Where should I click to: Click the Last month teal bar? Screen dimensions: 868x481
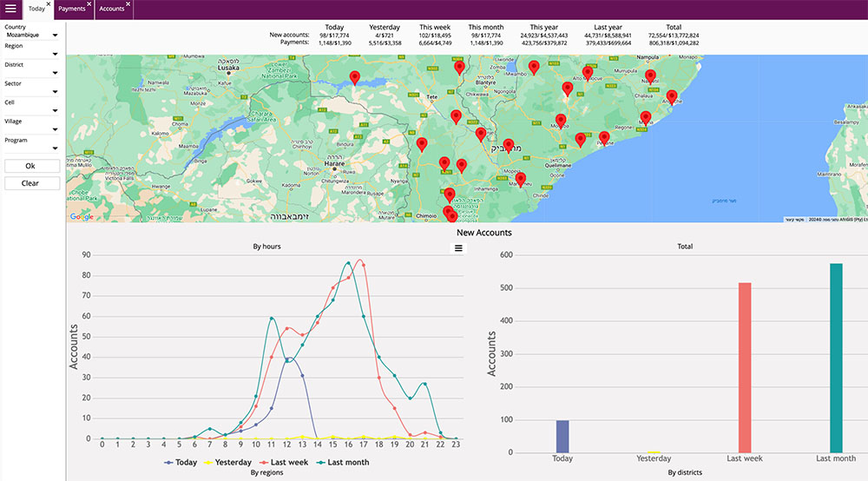(836, 358)
